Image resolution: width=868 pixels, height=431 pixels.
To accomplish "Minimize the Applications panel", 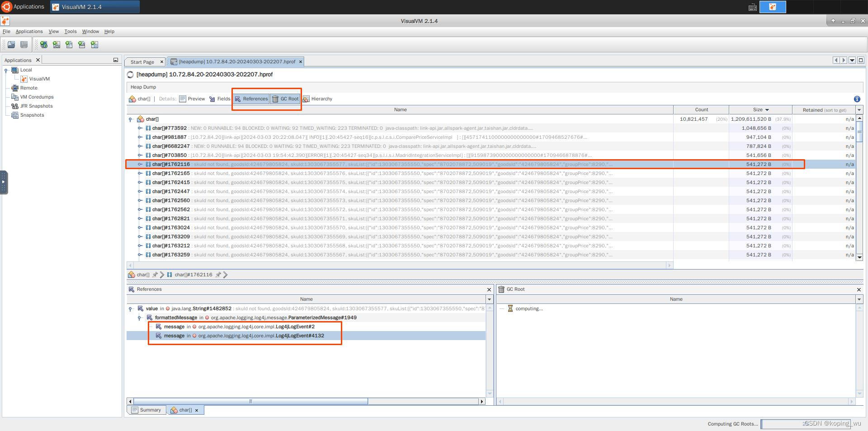I will click(x=115, y=60).
